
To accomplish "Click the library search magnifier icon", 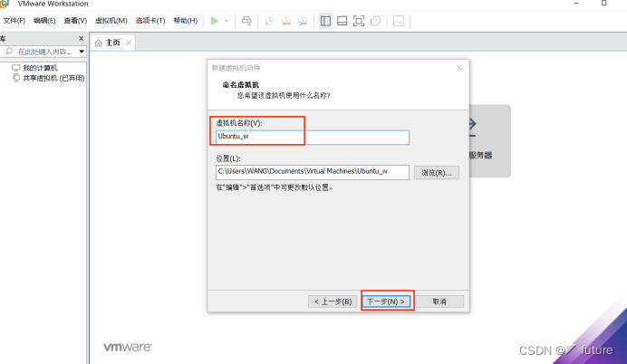I will pos(8,52).
